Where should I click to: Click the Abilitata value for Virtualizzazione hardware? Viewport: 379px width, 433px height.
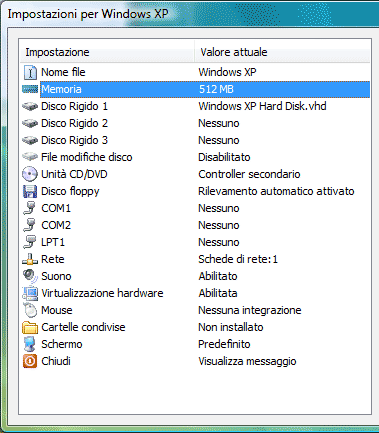point(218,293)
